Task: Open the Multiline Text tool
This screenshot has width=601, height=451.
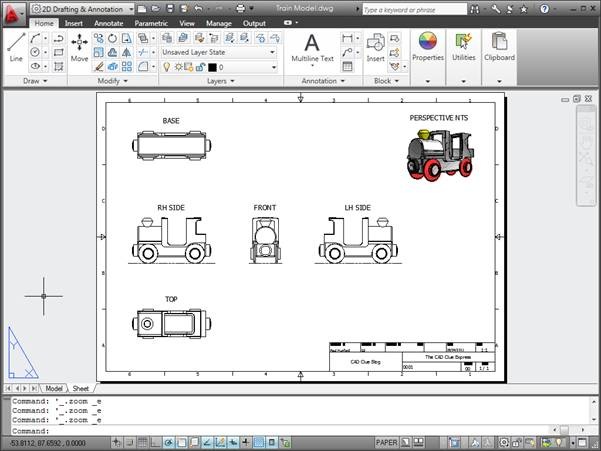Action: [x=312, y=48]
